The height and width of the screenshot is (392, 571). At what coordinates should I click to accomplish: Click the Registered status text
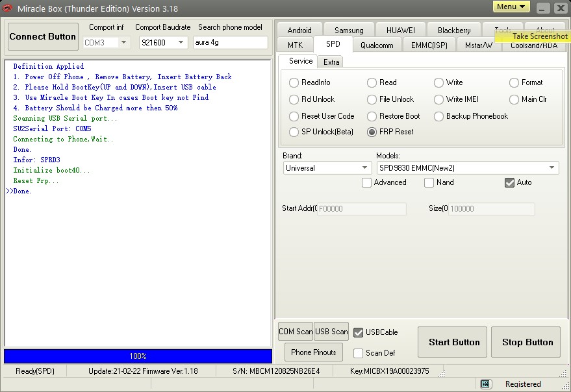tap(523, 384)
